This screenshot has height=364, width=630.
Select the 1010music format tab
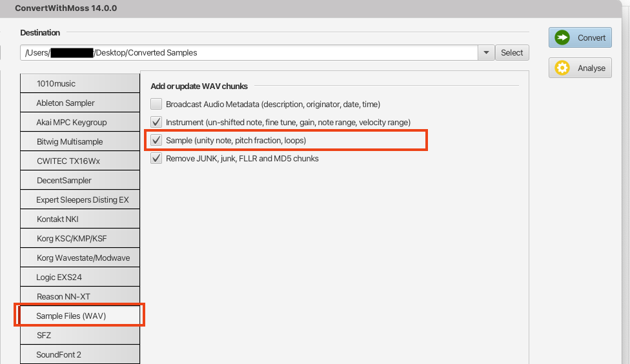point(80,83)
